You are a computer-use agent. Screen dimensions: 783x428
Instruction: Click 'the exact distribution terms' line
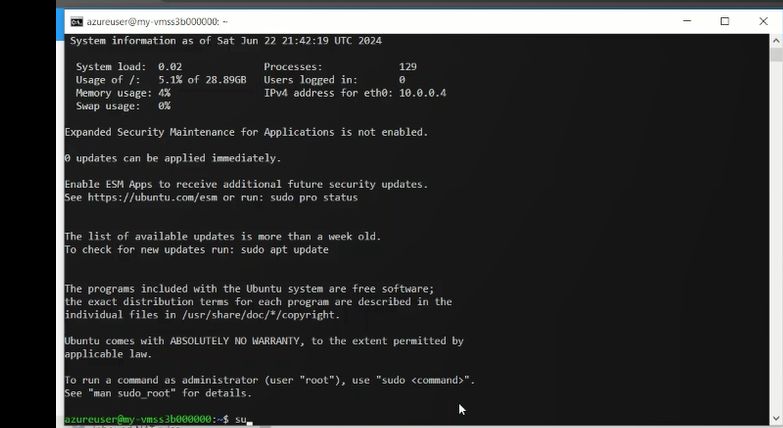(258, 301)
